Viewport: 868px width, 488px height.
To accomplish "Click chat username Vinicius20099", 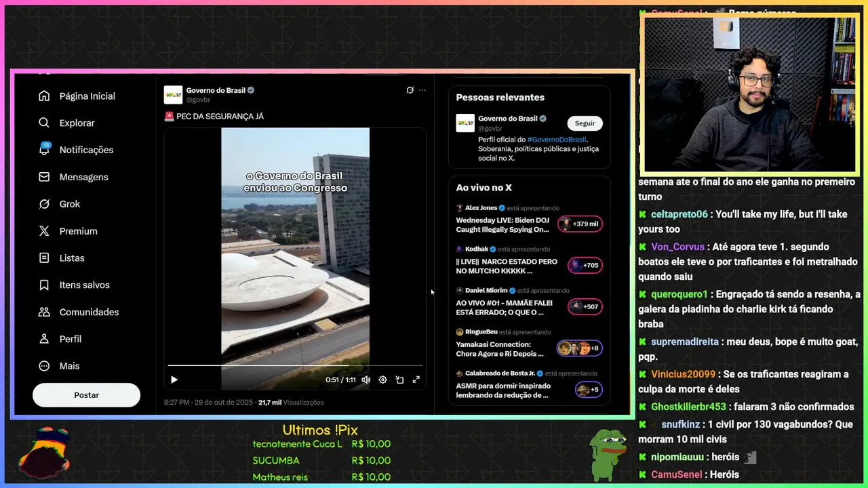I will tap(684, 374).
